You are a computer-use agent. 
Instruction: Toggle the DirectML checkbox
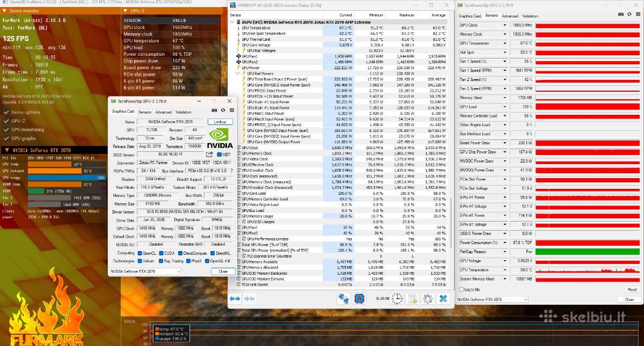[x=213, y=253]
